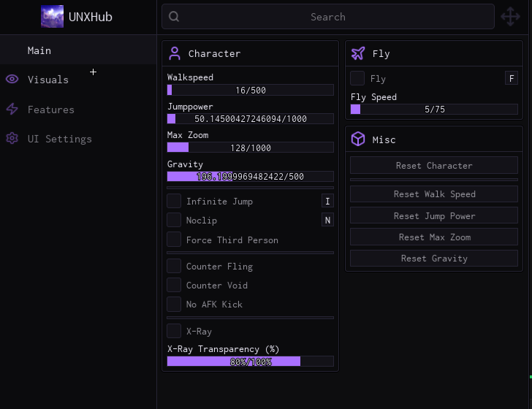Click the Character section header text
Screen dimensions: 532x409
point(214,53)
